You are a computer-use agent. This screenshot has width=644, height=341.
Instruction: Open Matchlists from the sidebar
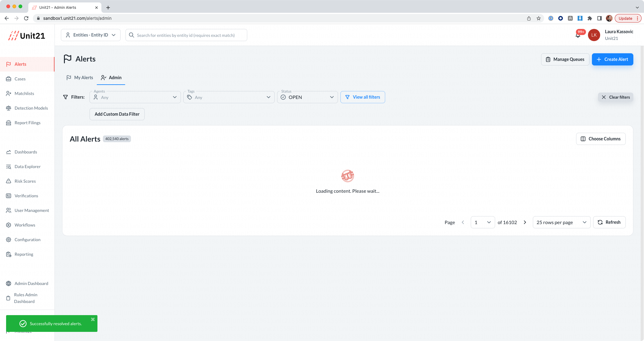[24, 93]
